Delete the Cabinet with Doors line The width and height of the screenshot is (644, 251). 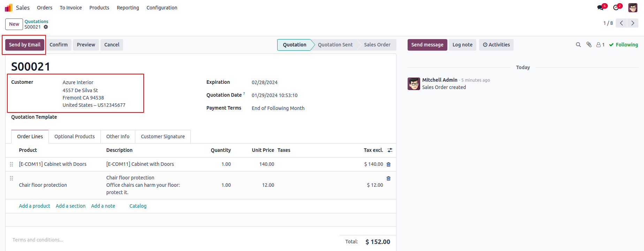click(x=388, y=164)
